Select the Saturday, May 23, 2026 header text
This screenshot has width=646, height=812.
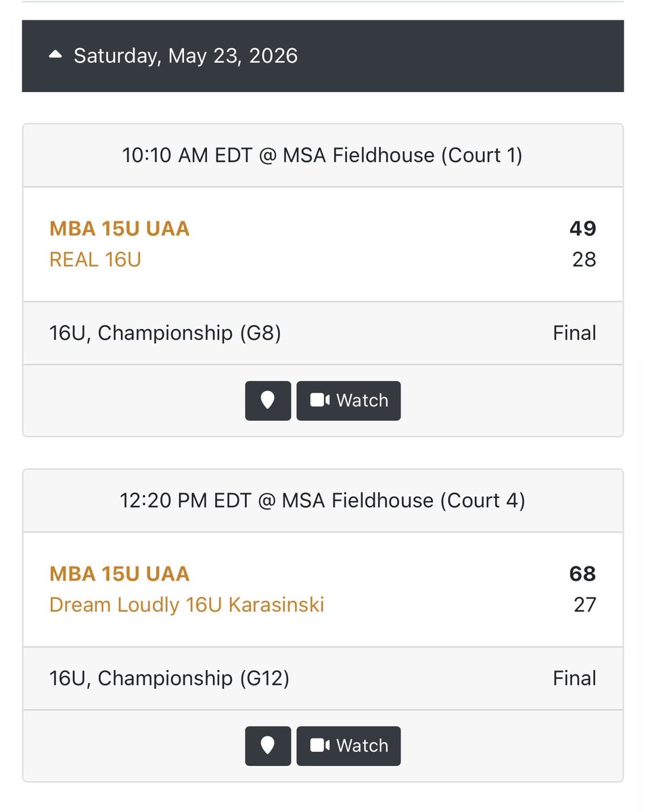185,55
